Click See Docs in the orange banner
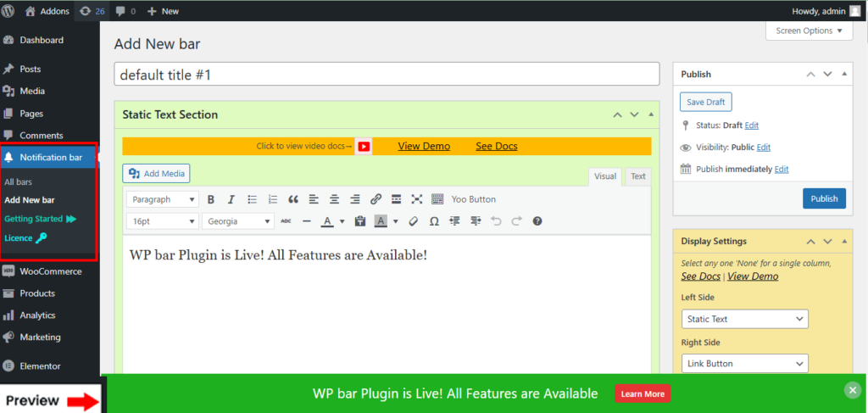This screenshot has width=868, height=413. (497, 146)
